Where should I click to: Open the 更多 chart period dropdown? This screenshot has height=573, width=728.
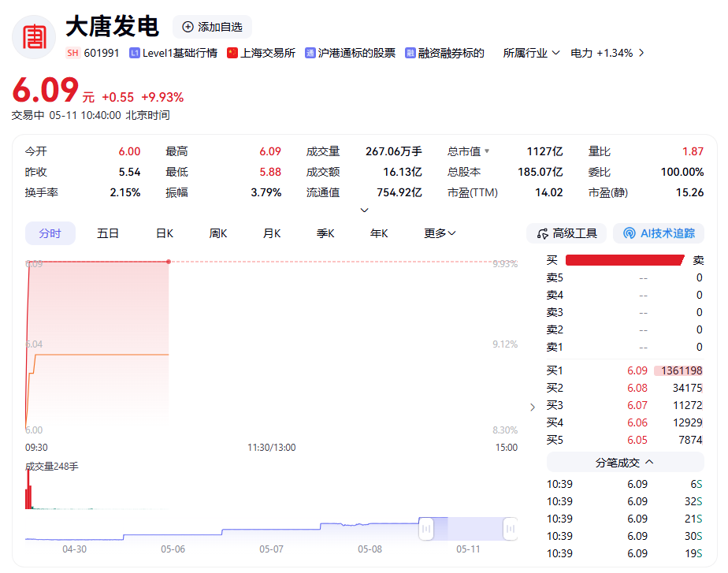click(439, 233)
